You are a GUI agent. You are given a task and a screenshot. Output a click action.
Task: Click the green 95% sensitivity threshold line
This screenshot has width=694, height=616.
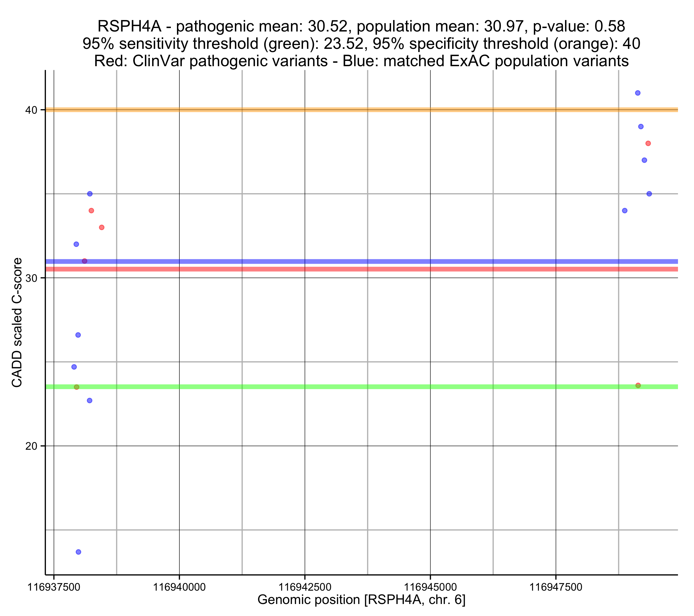pyautogui.click(x=340, y=387)
